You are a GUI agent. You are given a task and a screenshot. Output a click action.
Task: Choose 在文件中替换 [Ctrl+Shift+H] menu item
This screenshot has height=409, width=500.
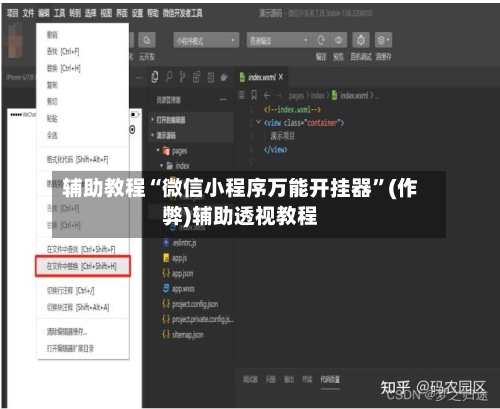click(82, 266)
